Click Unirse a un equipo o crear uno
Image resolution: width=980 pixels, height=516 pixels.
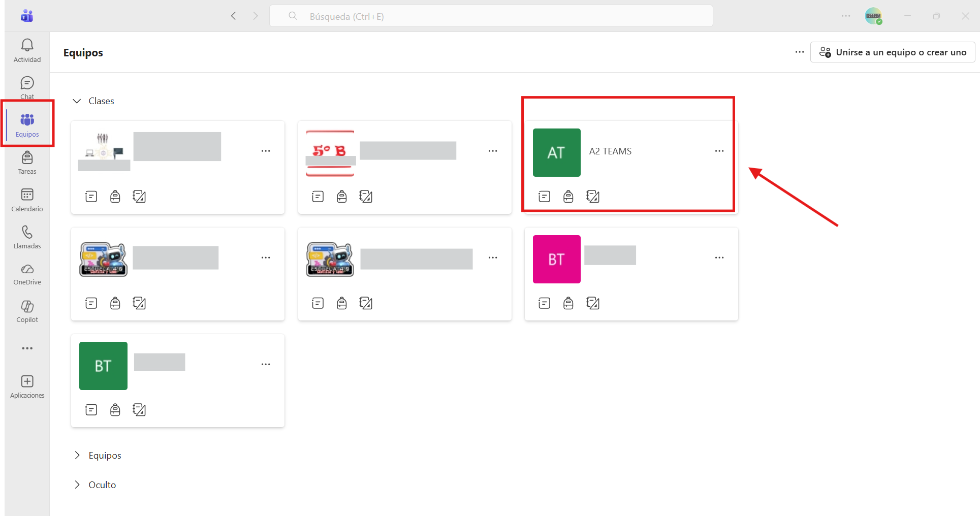(893, 52)
